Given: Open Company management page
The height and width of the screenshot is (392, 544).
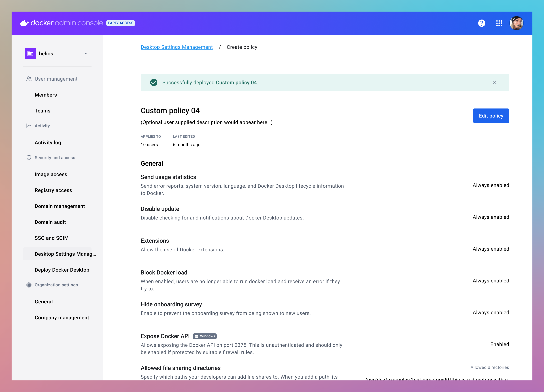Looking at the screenshot, I should tap(62, 318).
